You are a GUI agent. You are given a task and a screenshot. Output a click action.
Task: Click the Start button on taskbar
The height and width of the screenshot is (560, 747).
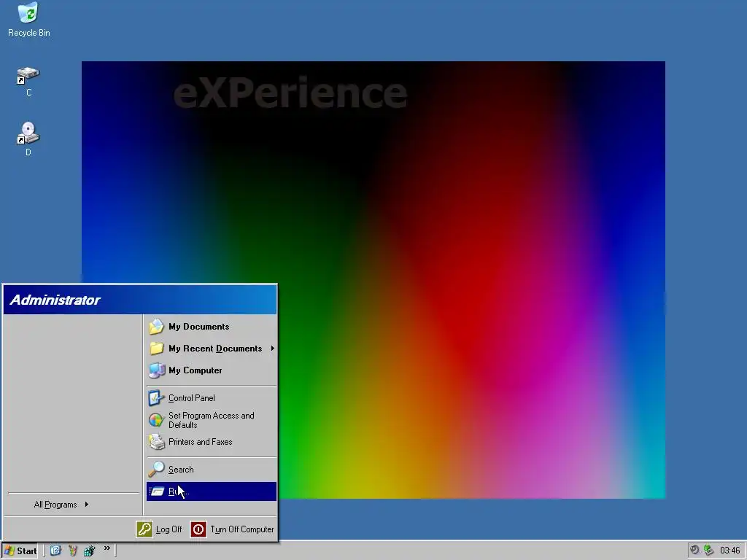20,551
